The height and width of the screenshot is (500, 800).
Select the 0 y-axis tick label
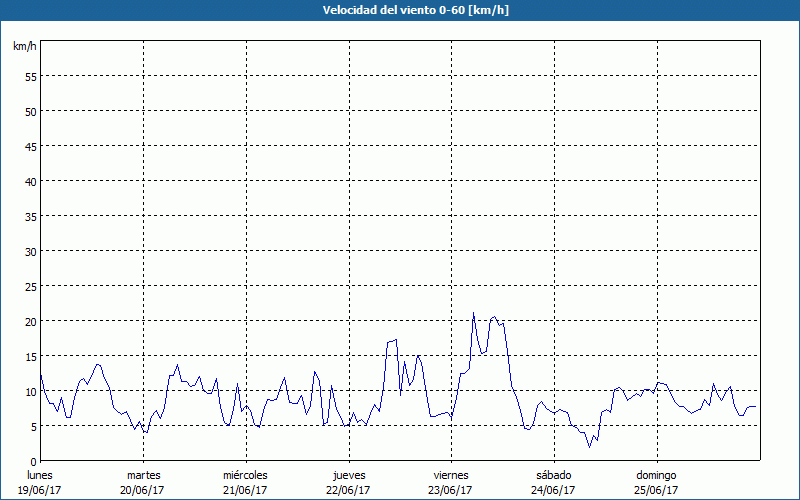click(x=34, y=461)
